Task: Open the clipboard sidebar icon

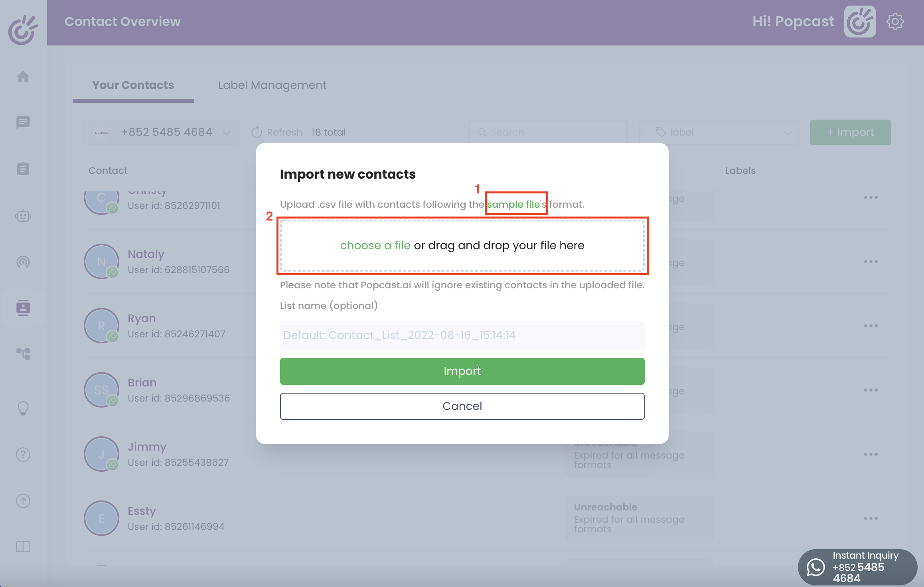Action: click(x=23, y=169)
